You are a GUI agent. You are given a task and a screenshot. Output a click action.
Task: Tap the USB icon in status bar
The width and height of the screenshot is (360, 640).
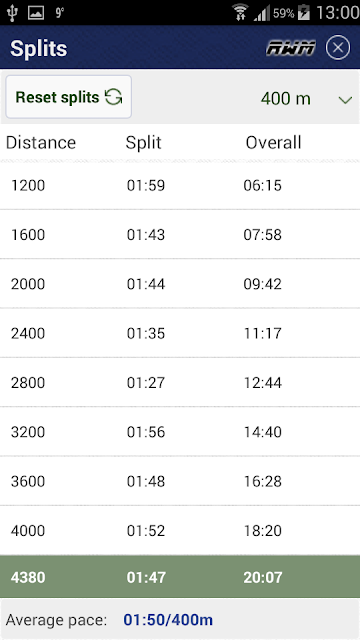(x=12, y=13)
